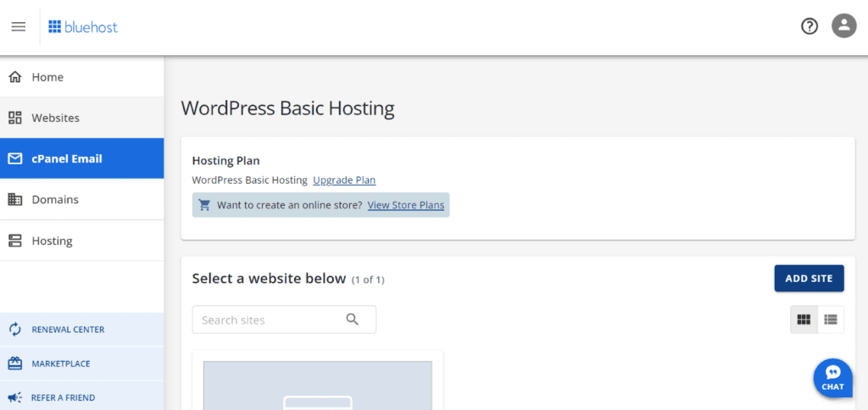Click the ADD SITE button

point(809,279)
